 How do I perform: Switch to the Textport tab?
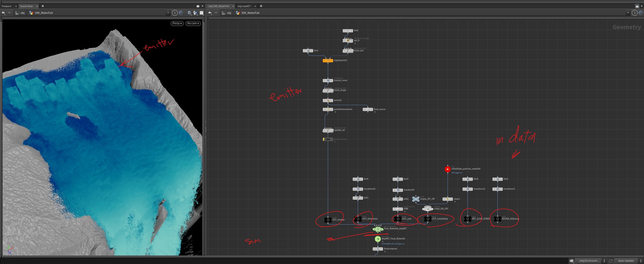[6, 6]
